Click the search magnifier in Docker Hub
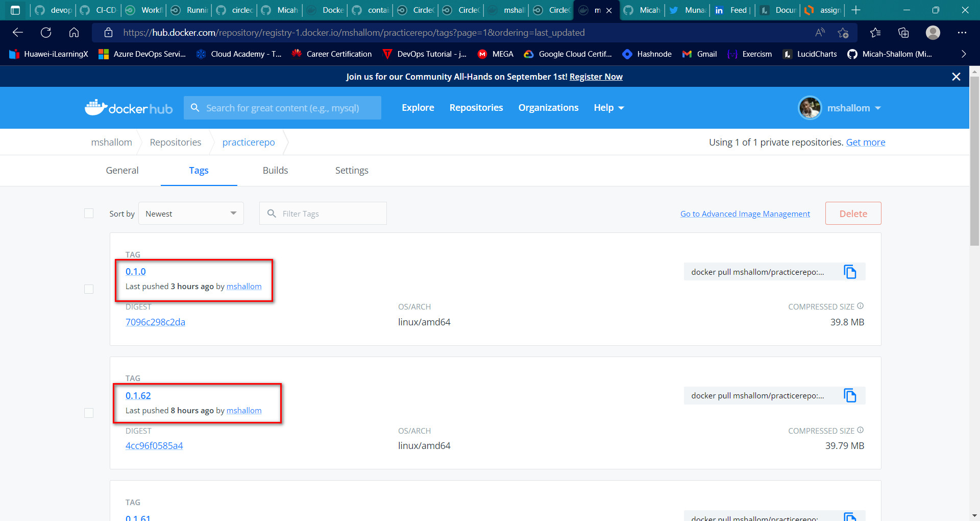 pyautogui.click(x=195, y=108)
